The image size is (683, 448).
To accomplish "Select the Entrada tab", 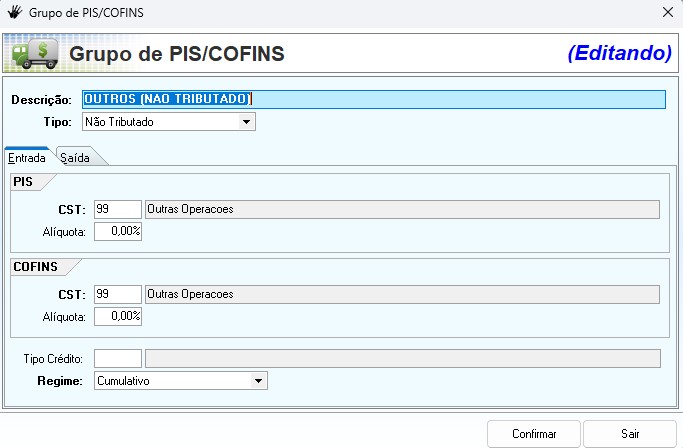I will click(x=27, y=158).
